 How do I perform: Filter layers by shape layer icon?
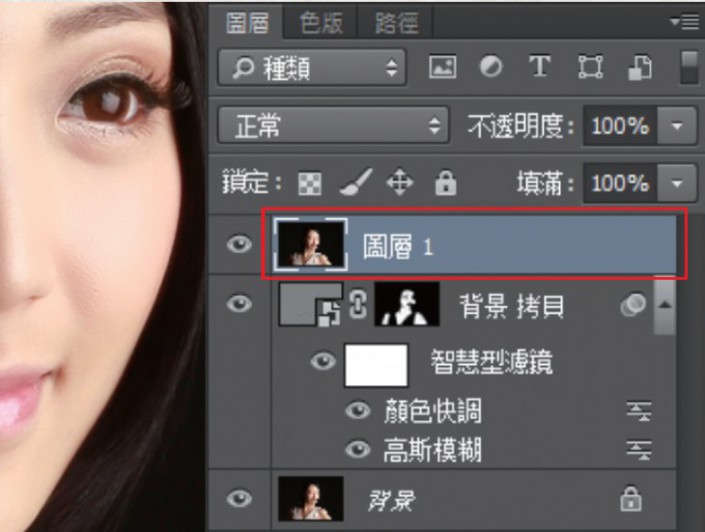pos(590,67)
